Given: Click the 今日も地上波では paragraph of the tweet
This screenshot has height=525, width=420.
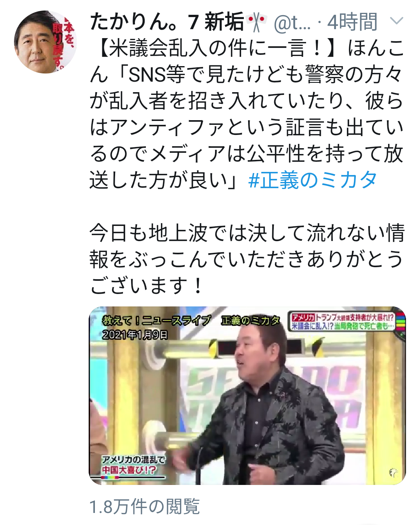Looking at the screenshot, I should (247, 259).
